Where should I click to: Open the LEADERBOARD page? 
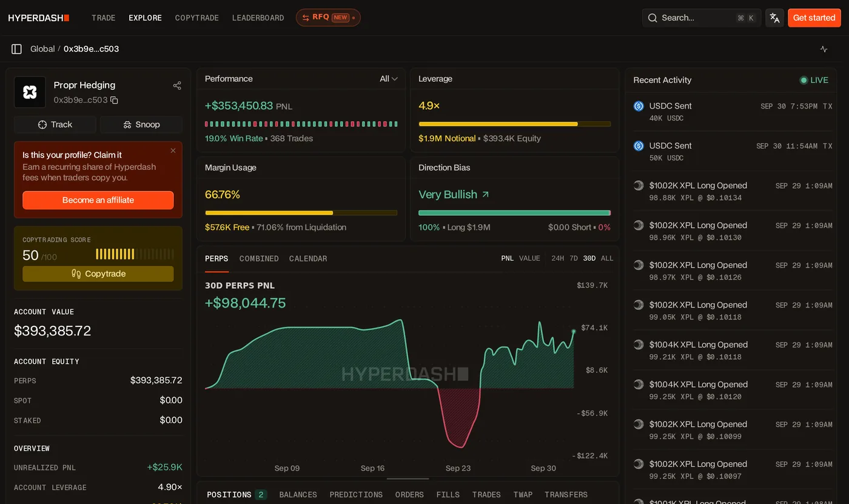[258, 18]
